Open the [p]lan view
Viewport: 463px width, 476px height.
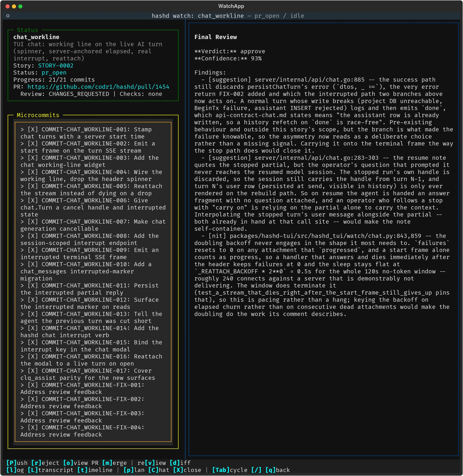point(134,470)
